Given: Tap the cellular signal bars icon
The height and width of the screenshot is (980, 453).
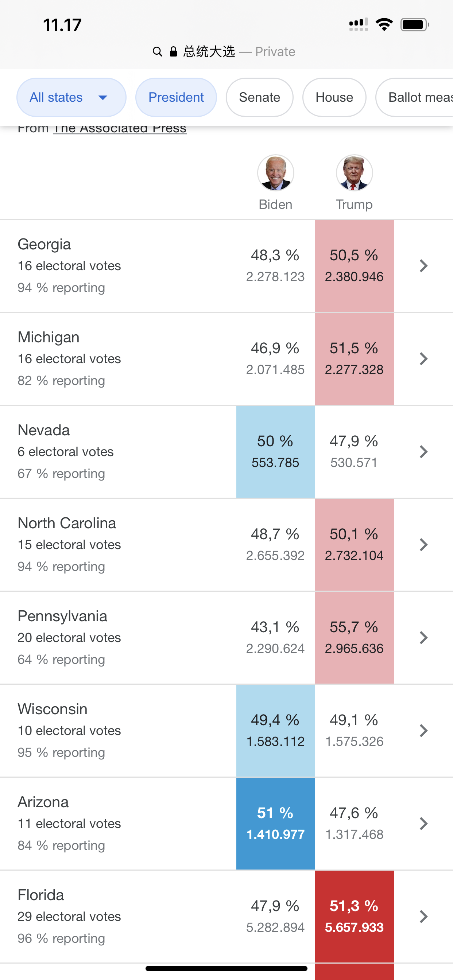Looking at the screenshot, I should pyautogui.click(x=358, y=25).
